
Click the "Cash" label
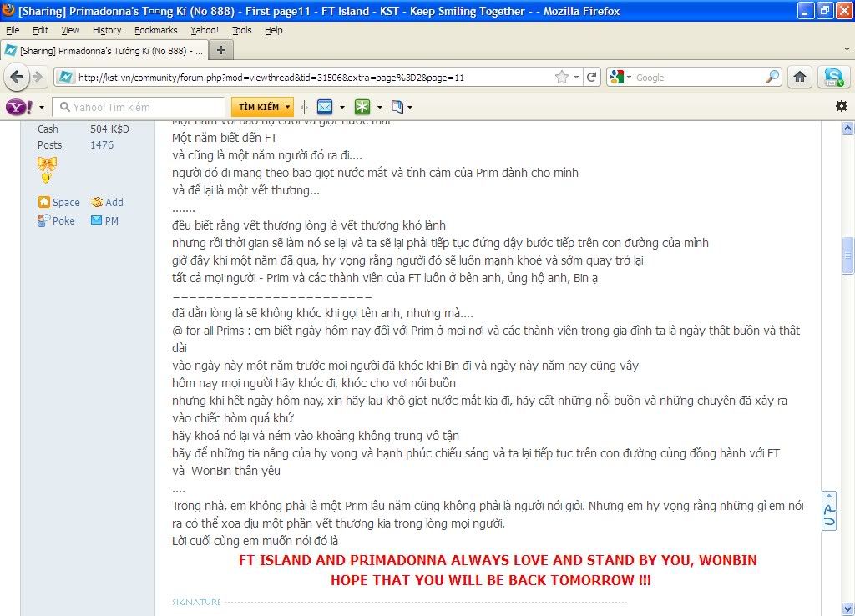coord(48,129)
